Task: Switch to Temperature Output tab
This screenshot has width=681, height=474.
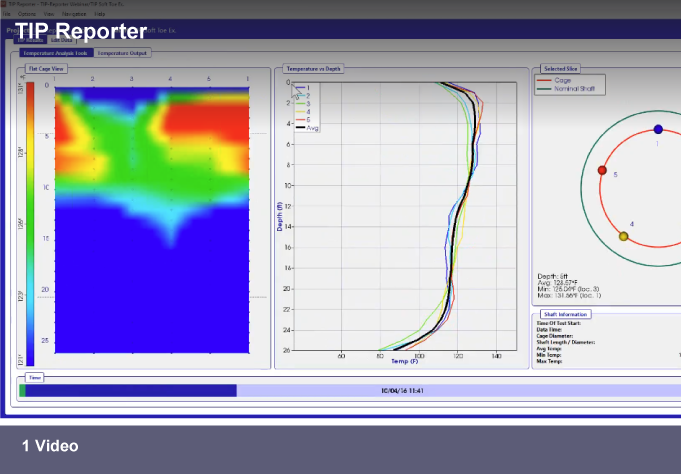Action: 123,53
